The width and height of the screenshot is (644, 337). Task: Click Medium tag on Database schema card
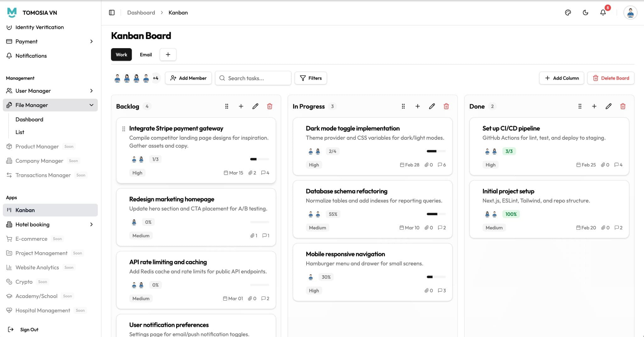click(317, 227)
